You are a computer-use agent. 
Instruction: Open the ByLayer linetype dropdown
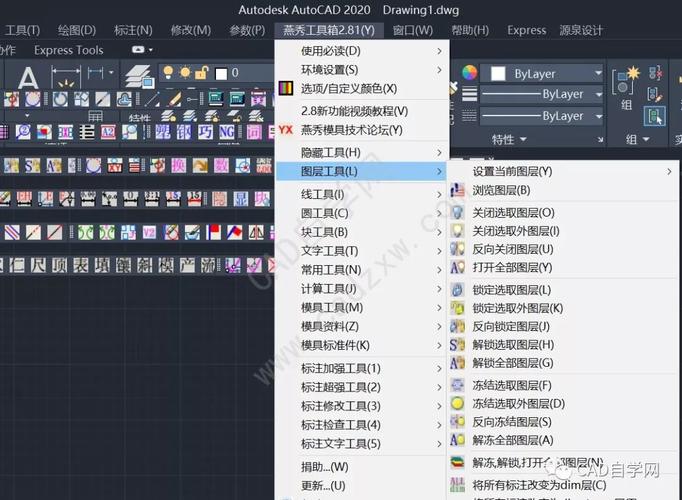click(598, 116)
